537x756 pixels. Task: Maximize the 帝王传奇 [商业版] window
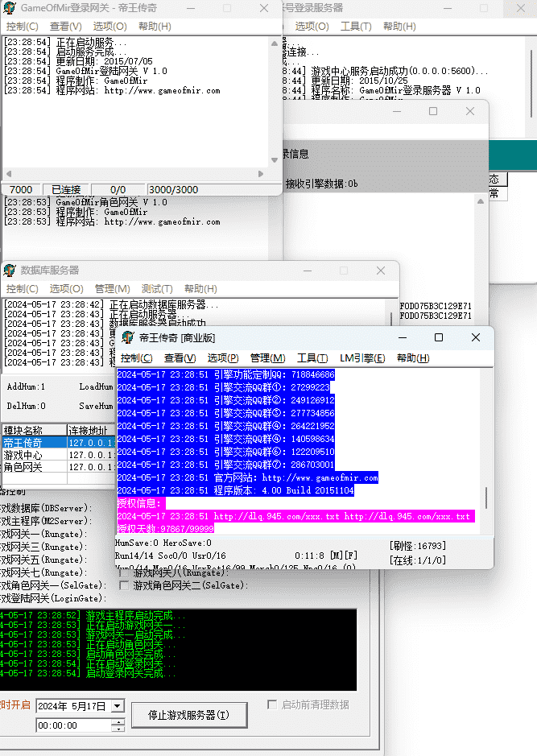[x=439, y=337]
